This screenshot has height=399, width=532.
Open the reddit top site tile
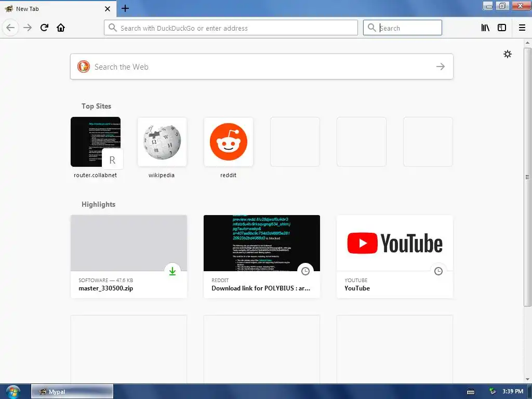229,142
